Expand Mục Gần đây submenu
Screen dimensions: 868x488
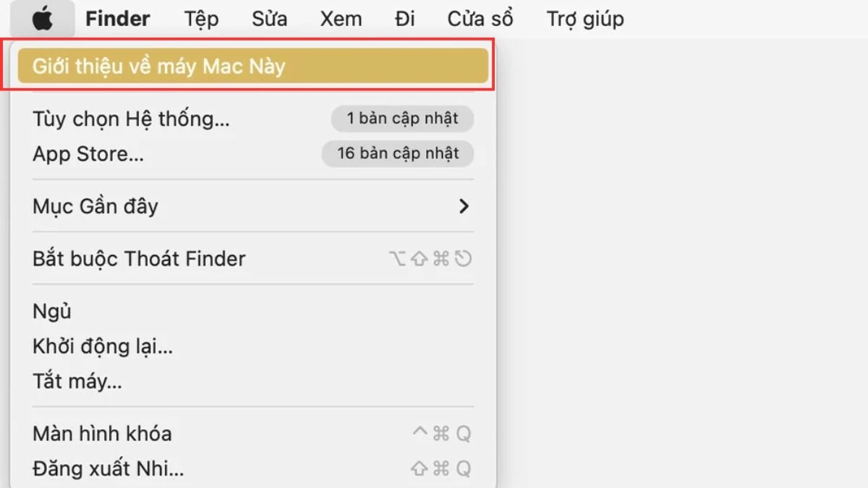tap(95, 207)
